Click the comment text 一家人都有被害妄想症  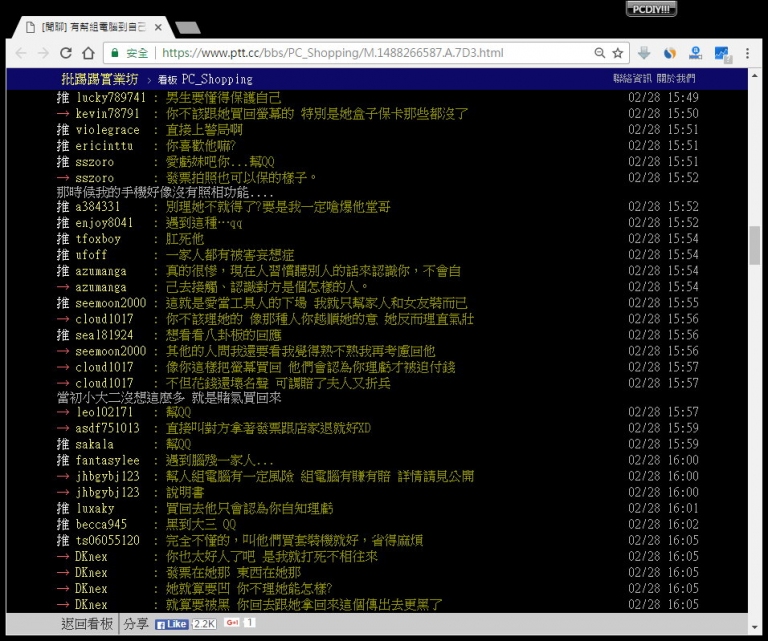pos(230,255)
